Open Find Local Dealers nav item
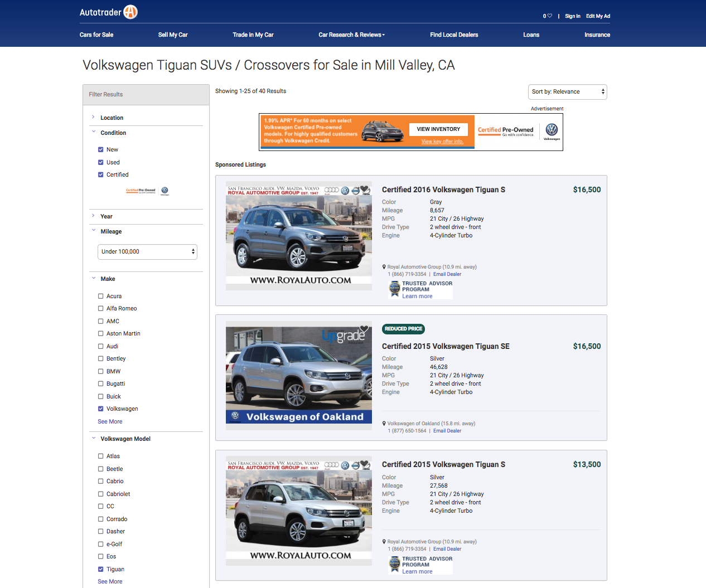The image size is (706, 588). point(454,35)
